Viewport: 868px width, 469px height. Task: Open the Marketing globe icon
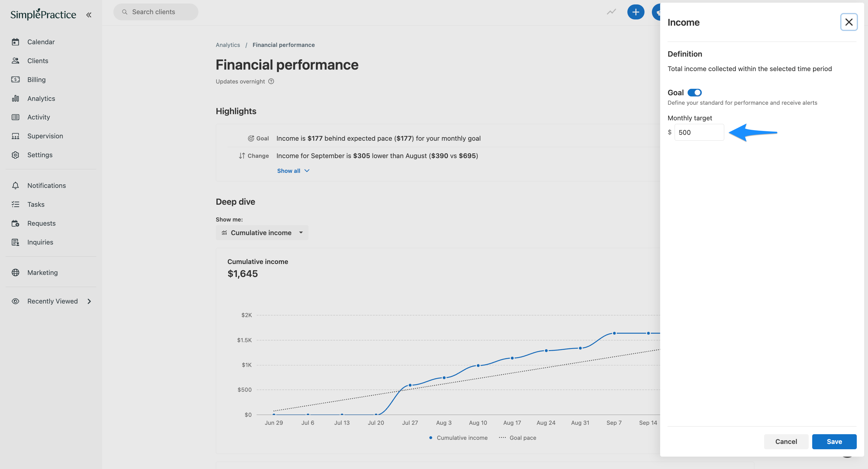[x=15, y=272]
